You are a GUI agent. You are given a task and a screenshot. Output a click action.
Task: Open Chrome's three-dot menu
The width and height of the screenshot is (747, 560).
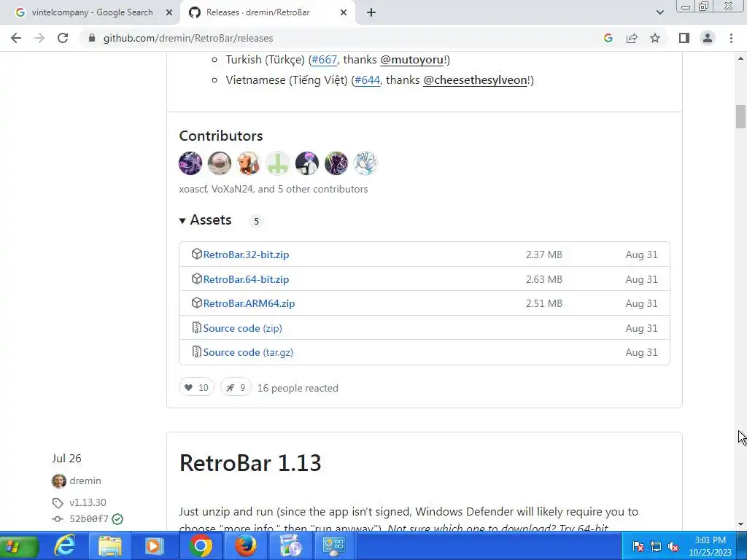pyautogui.click(x=731, y=38)
